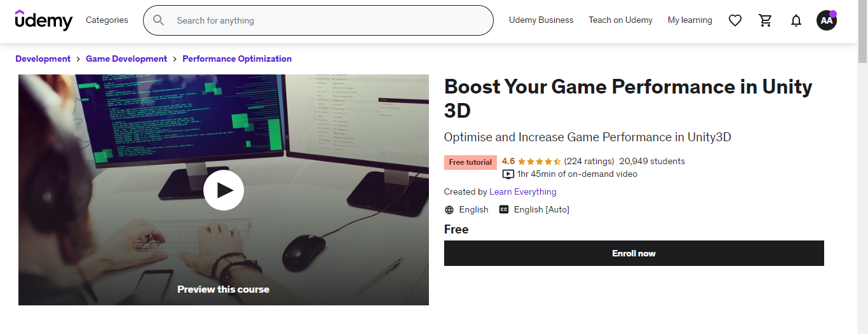This screenshot has width=868, height=334.
Task: Click the 1hr 45min of on-demand video text
Action: pos(577,174)
